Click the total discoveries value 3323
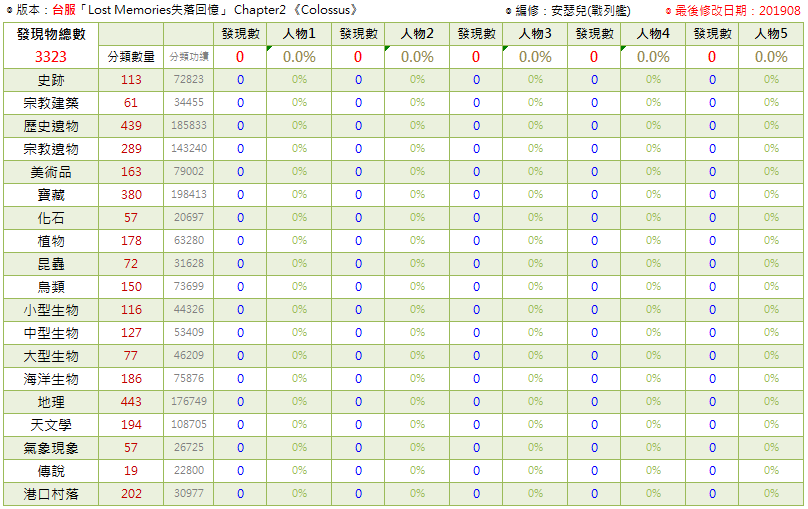 [x=50, y=57]
